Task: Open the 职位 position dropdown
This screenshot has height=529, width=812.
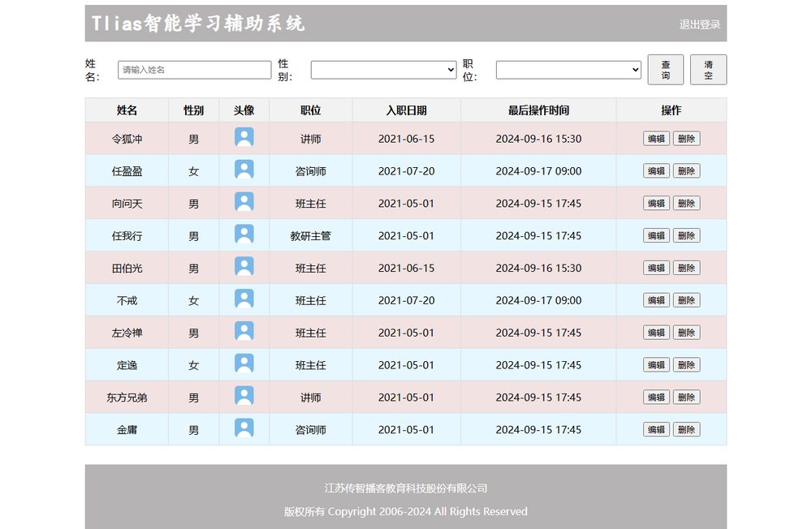Action: coord(568,70)
